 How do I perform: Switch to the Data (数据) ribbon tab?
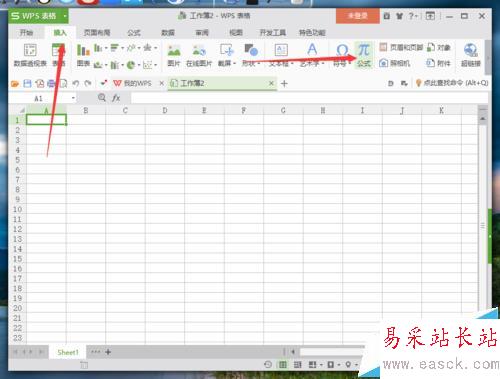pyautogui.click(x=168, y=33)
